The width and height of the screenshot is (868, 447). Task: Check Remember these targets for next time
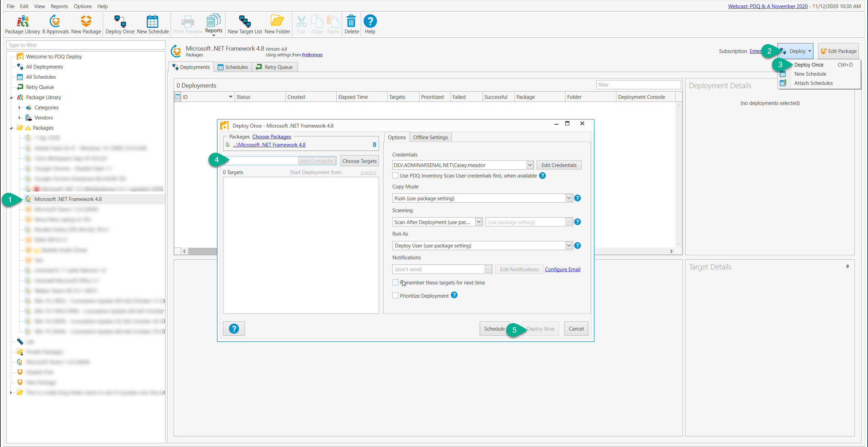tap(395, 283)
